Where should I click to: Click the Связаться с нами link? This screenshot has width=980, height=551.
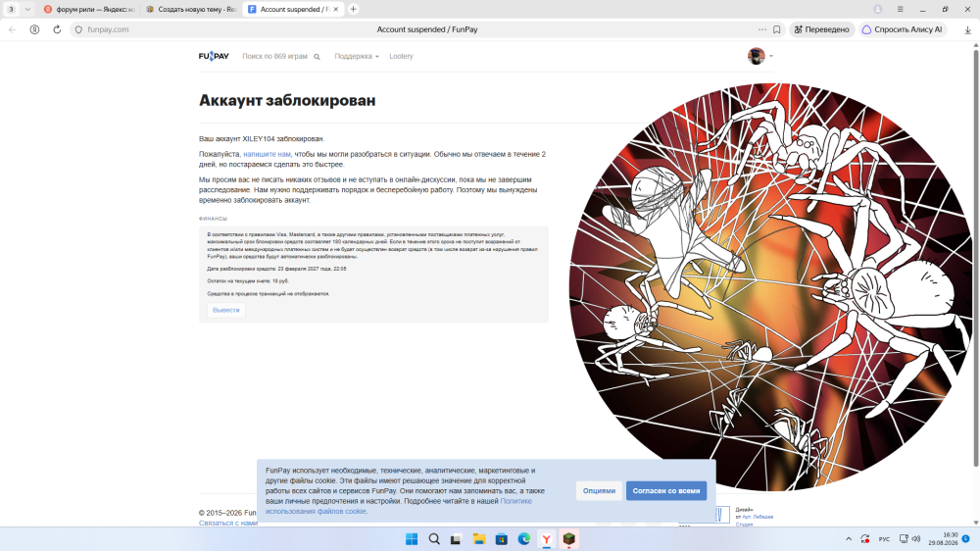pos(228,523)
